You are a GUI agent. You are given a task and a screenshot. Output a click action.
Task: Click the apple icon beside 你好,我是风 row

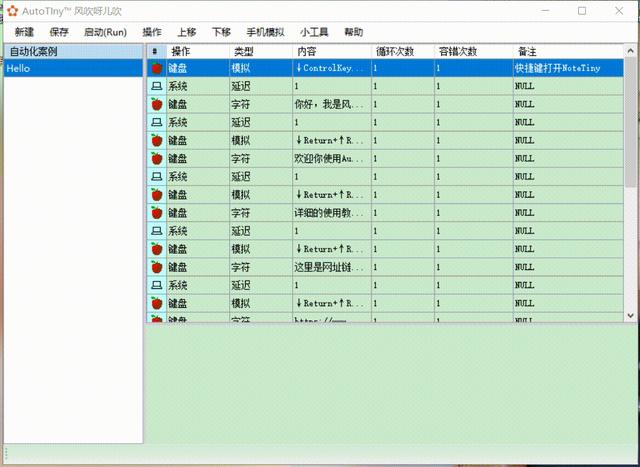157,105
